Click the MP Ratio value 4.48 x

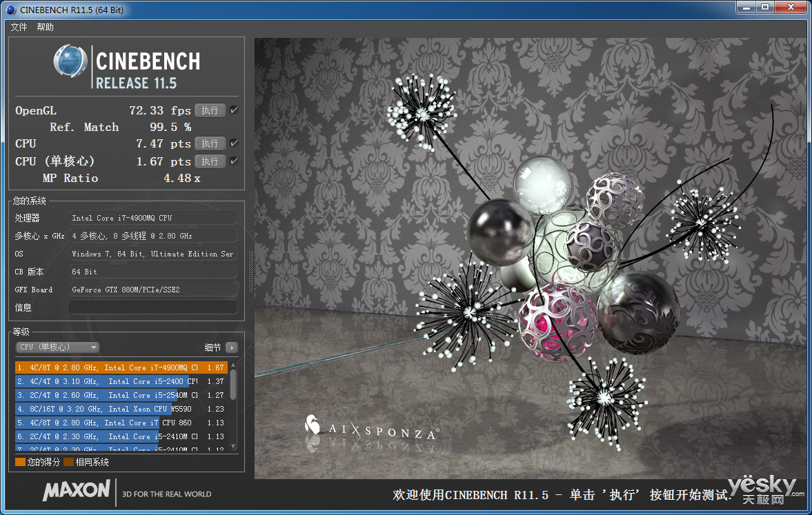point(181,178)
